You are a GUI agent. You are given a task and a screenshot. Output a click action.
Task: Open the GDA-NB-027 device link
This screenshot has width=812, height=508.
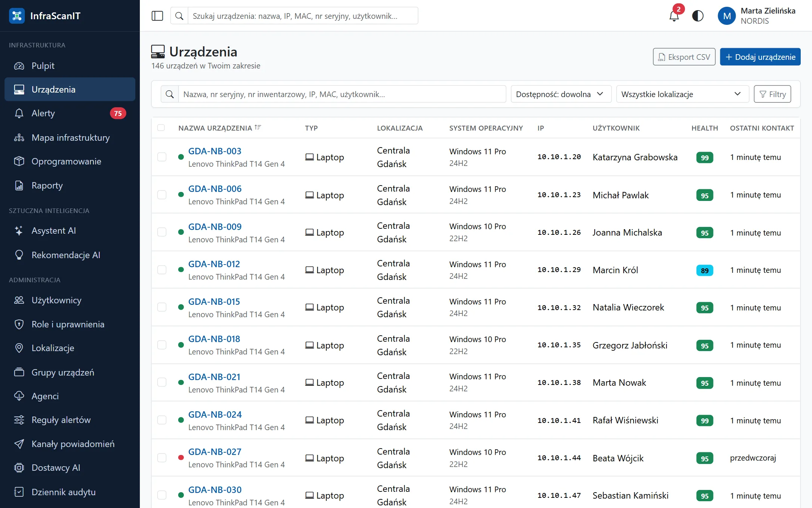pyautogui.click(x=215, y=452)
